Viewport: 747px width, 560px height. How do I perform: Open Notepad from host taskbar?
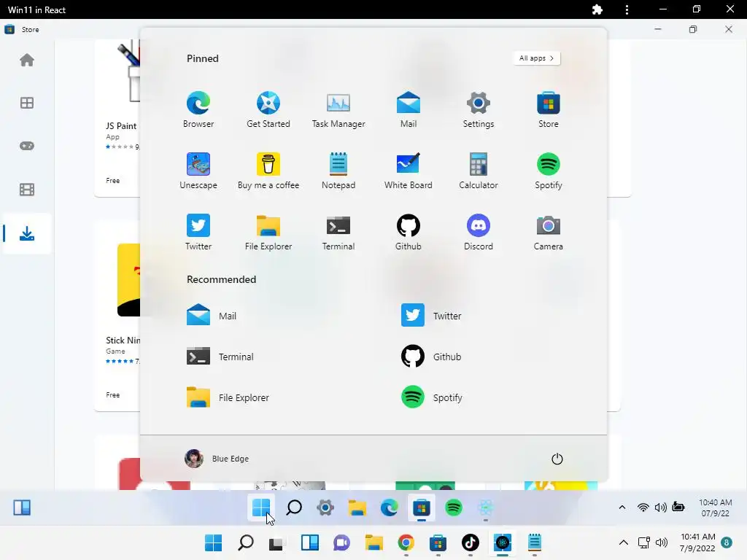tap(535, 542)
